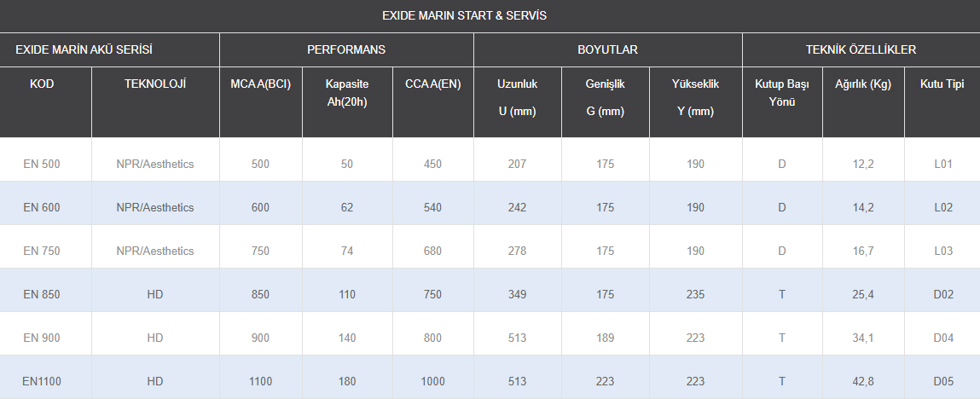Select width value 189
Screen dimensions: 980x399
[x=605, y=338]
